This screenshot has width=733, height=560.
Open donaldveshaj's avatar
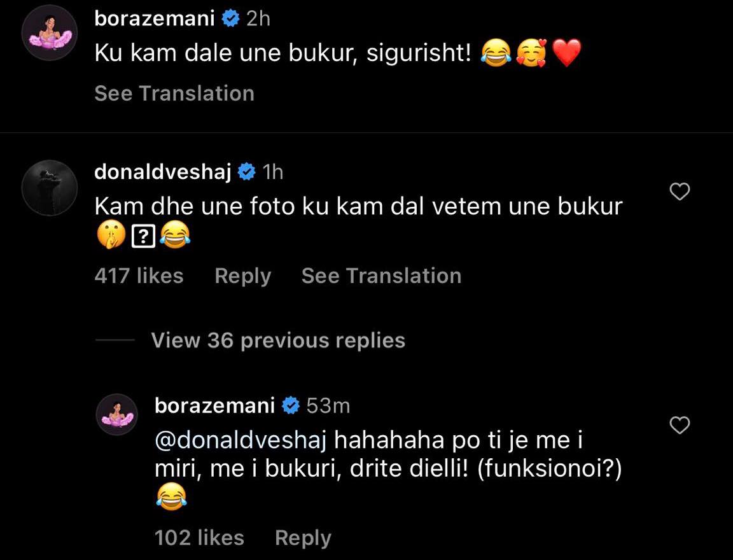click(50, 188)
